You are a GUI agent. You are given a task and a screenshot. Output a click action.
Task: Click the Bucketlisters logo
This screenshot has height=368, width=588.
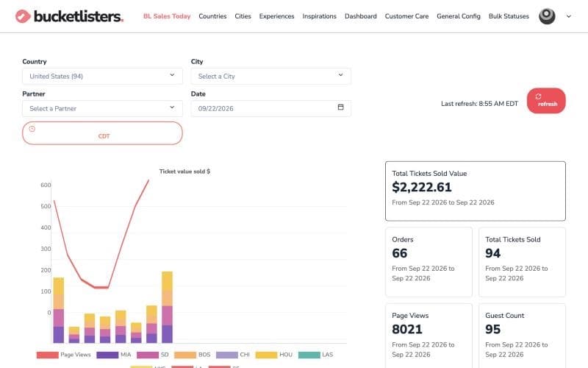click(x=69, y=16)
